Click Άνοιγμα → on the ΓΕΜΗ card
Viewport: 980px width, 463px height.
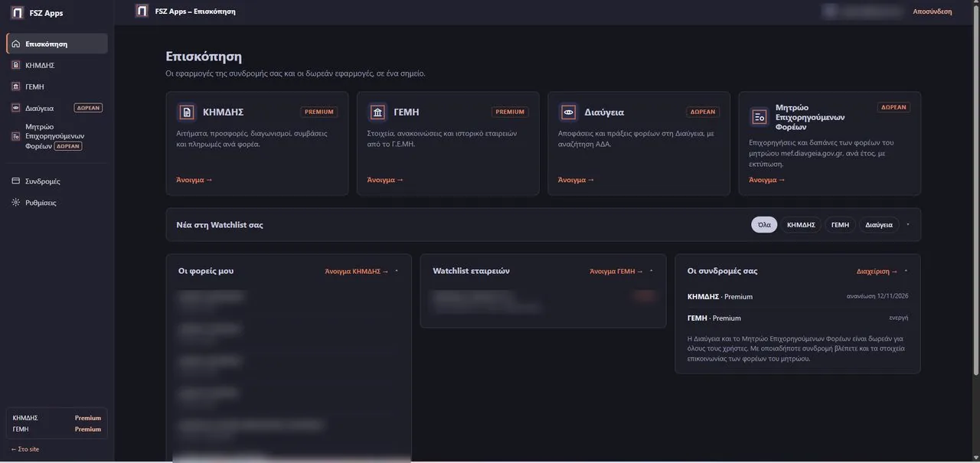pos(385,180)
